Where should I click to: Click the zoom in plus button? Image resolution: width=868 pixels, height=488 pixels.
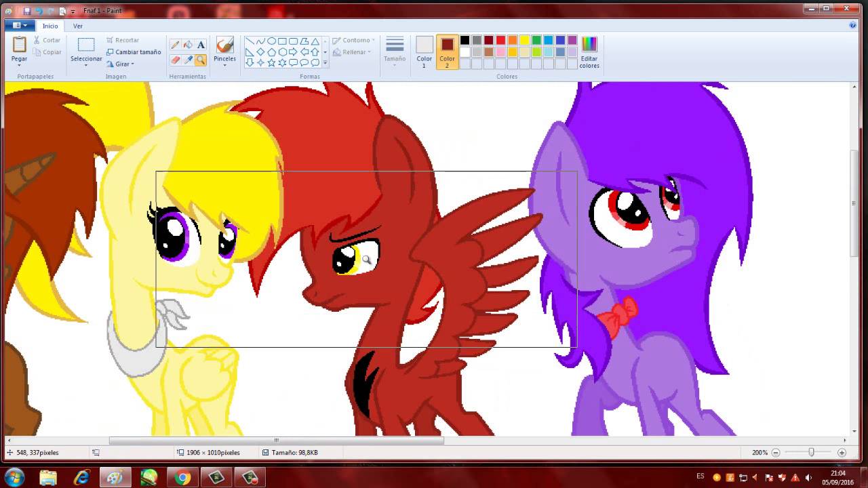[842, 453]
